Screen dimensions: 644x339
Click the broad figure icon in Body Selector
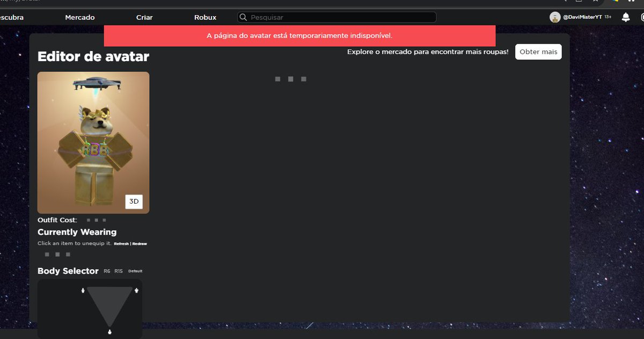point(137,291)
